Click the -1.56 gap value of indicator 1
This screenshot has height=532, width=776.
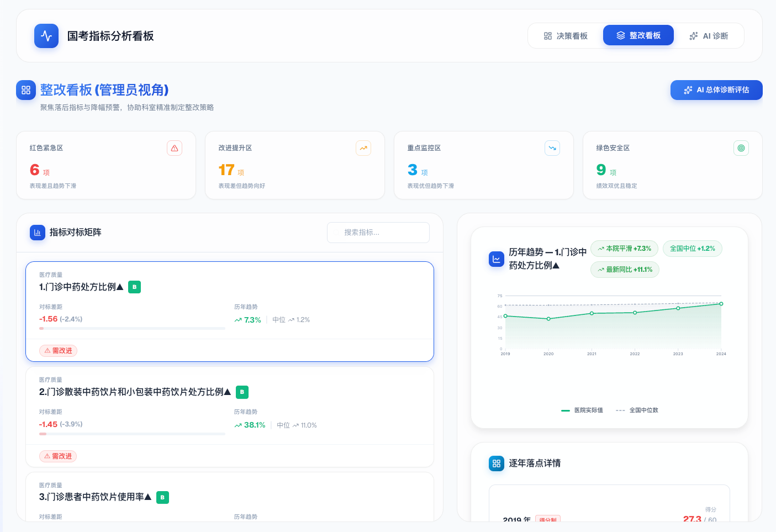coord(49,319)
